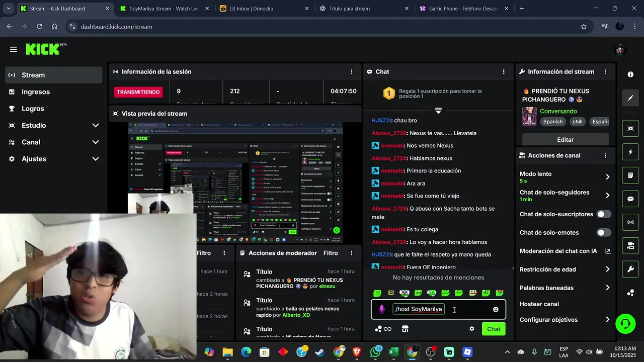The width and height of the screenshot is (644, 362).
Task: Toggle Chat de solo-suscriptores switch
Action: [x=604, y=214]
